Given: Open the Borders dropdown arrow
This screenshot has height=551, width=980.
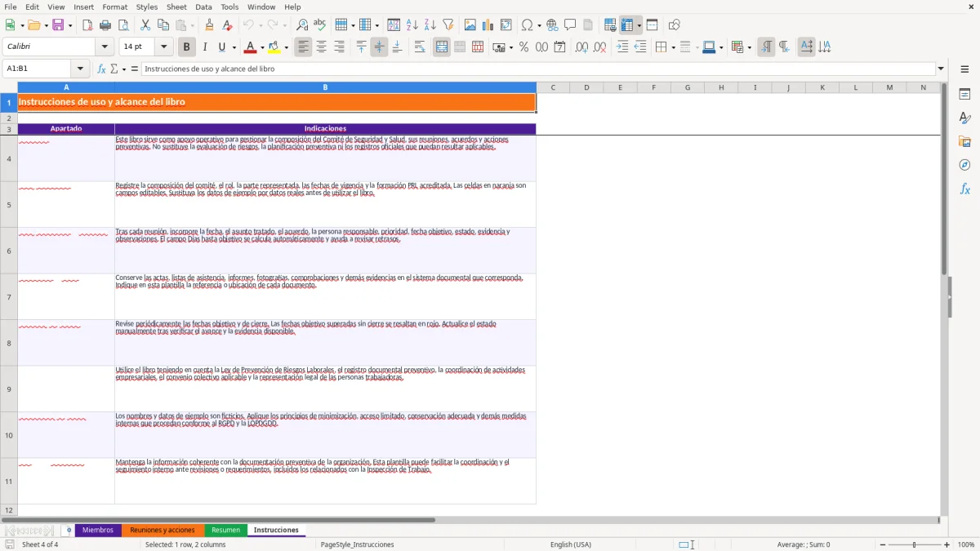Looking at the screenshot, I should (673, 47).
